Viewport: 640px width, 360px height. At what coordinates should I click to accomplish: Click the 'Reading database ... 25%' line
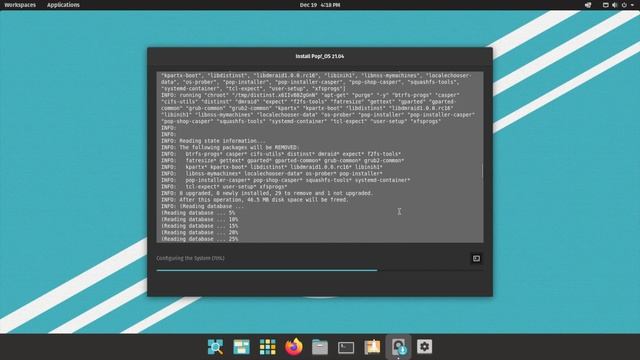200,239
